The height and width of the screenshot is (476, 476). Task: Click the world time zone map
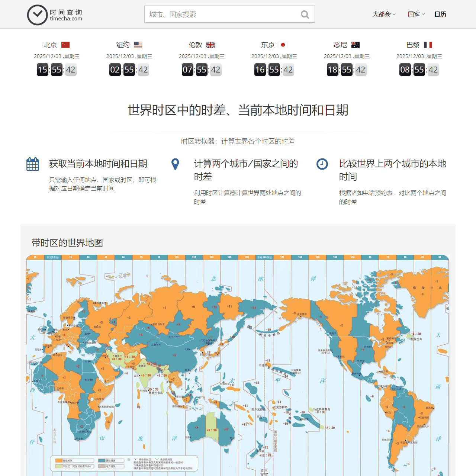[238, 364]
